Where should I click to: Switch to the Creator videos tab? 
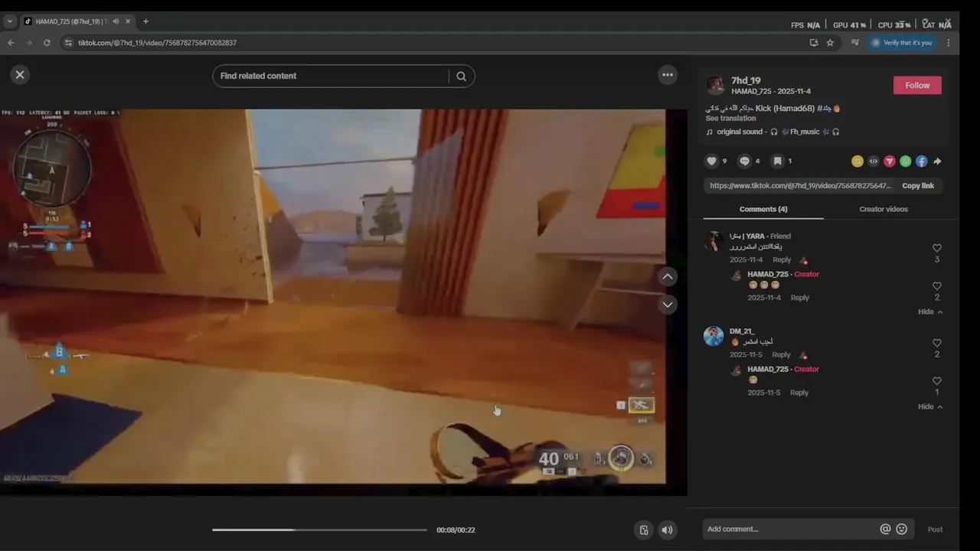click(883, 209)
